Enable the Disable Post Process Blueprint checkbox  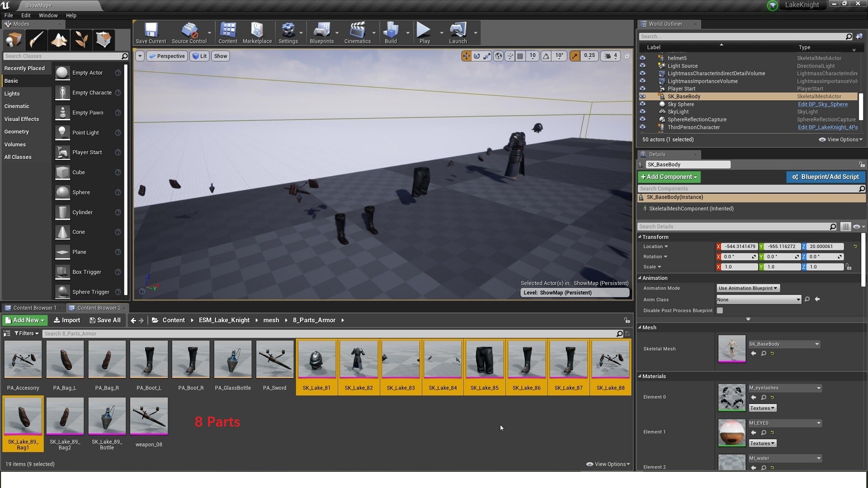tap(720, 310)
